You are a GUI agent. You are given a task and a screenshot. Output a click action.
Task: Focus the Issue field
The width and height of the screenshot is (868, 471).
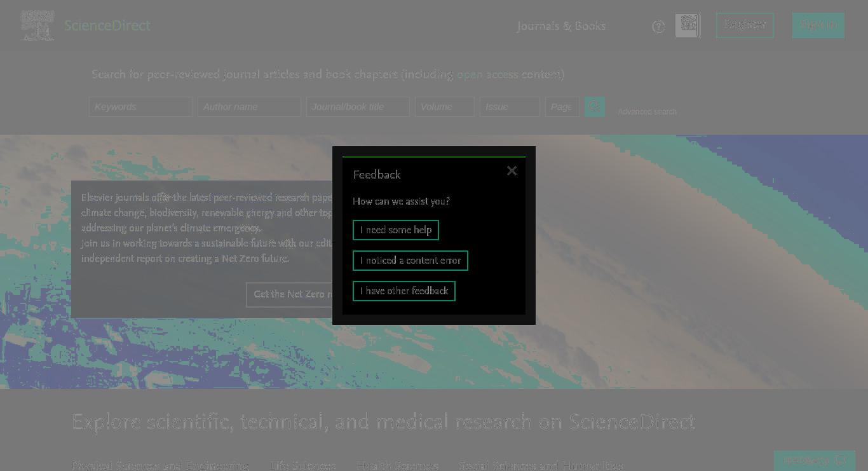(510, 107)
